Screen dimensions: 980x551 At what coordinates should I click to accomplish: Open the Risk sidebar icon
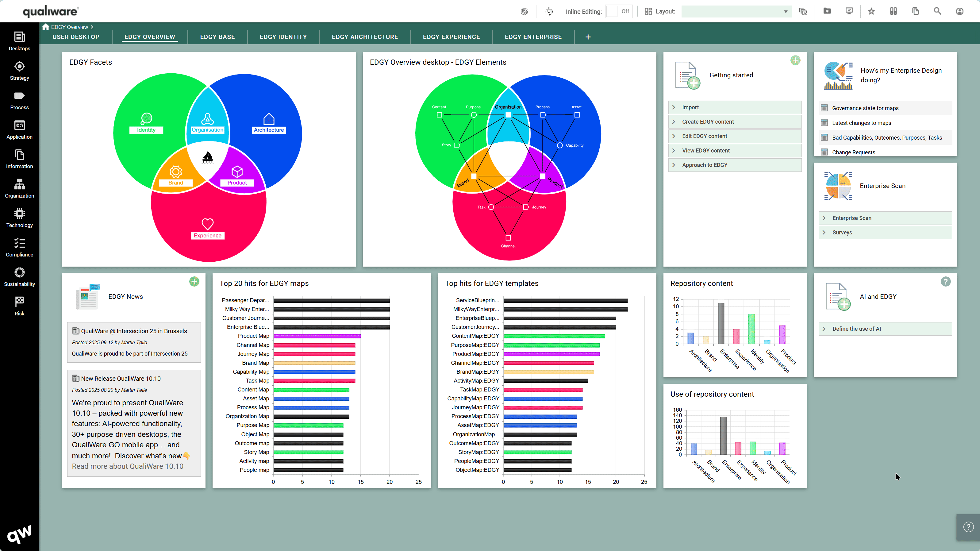19,306
